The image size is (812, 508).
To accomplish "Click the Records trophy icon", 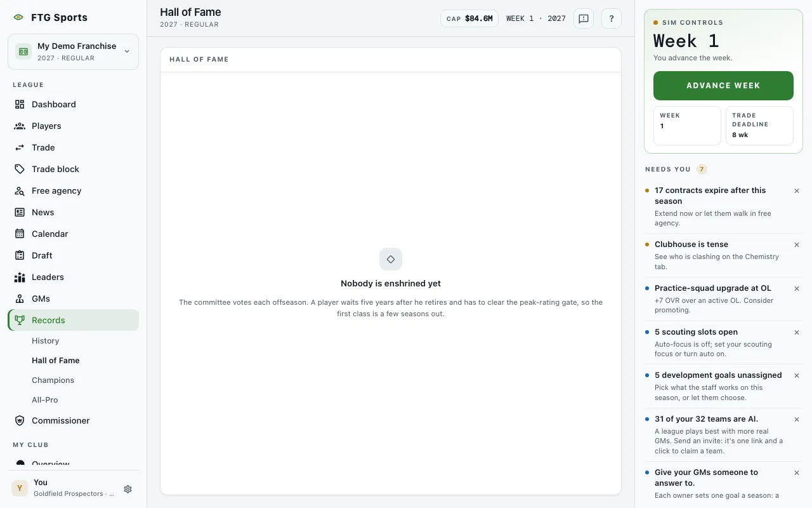I will 20,320.
